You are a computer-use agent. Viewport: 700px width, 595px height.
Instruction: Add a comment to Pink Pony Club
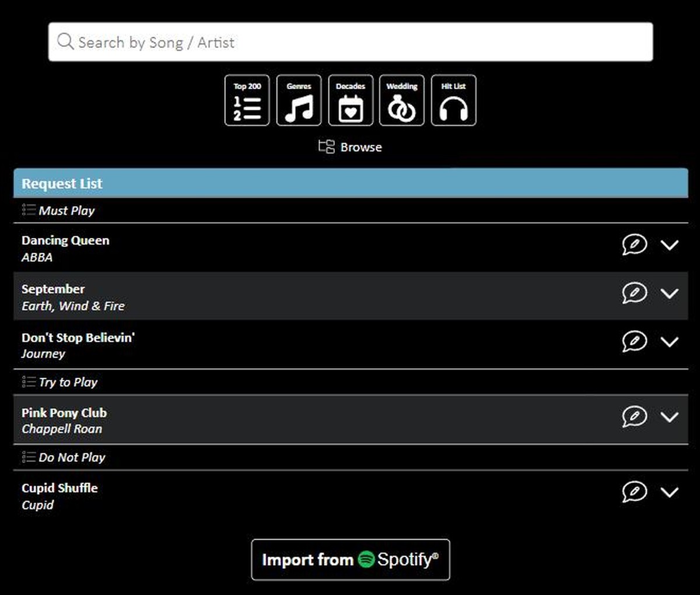coord(635,416)
